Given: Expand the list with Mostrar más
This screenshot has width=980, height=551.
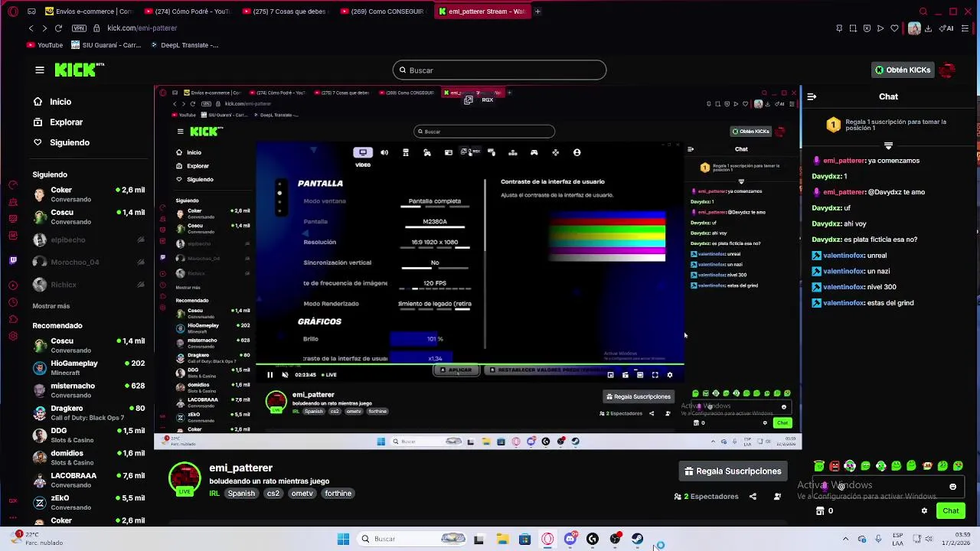Looking at the screenshot, I should coord(51,306).
